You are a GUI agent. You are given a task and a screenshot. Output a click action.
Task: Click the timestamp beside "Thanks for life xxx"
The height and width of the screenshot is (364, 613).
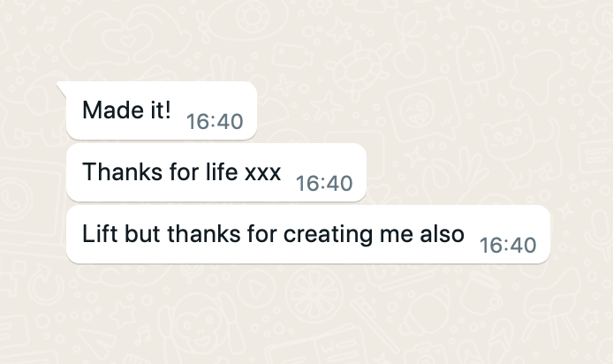click(x=324, y=184)
